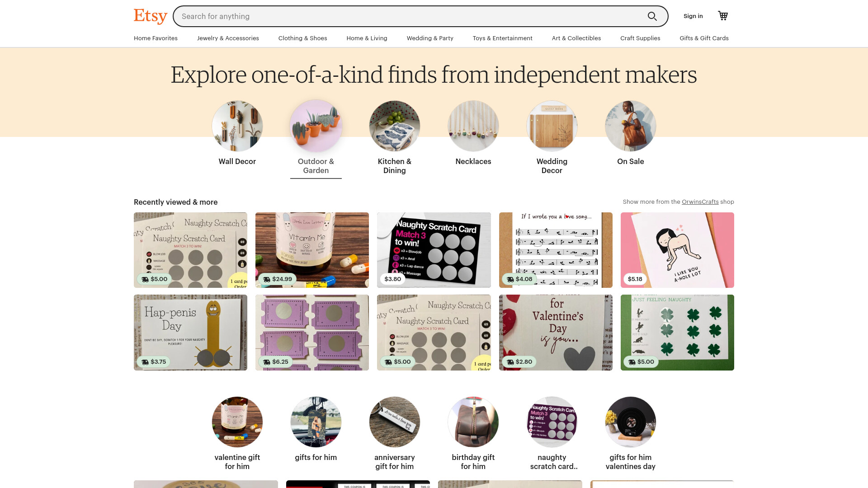The image size is (868, 488).
Task: Select Outdoor & Garden category link
Action: click(x=316, y=166)
